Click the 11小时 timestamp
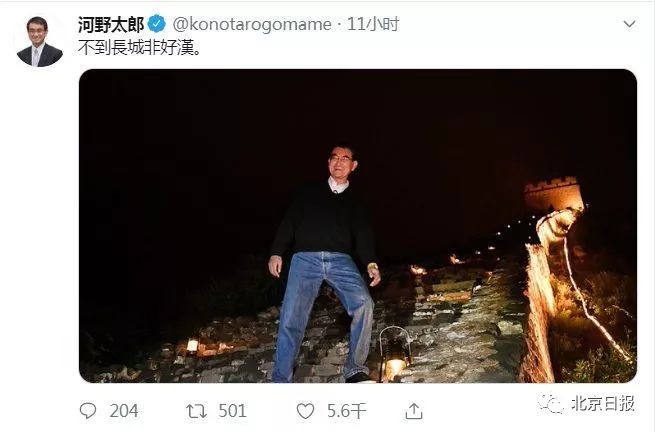The width and height of the screenshot is (655, 432). click(373, 24)
